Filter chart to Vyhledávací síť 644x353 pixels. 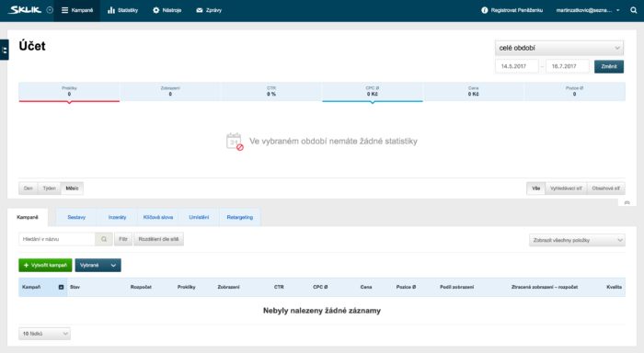[566, 188]
